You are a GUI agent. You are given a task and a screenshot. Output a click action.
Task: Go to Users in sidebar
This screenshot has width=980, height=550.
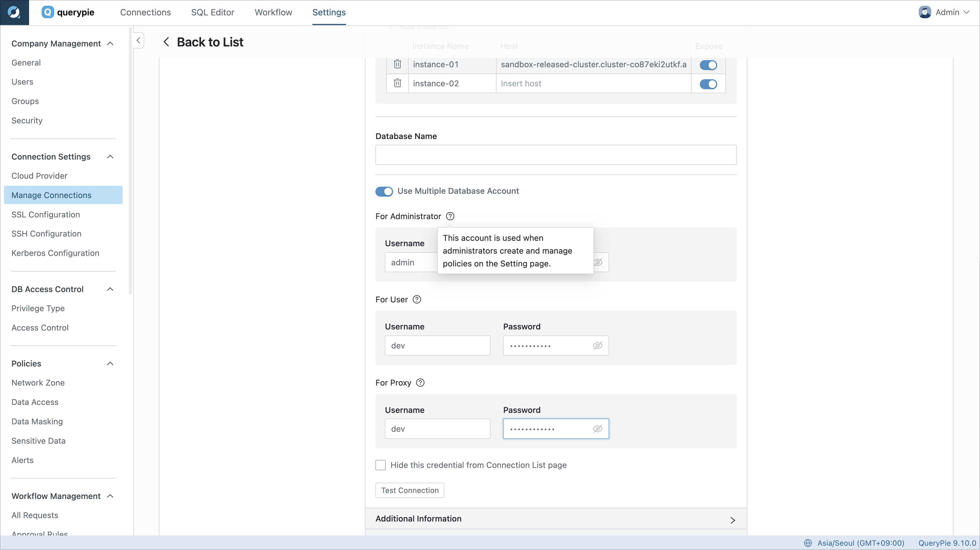pos(22,82)
